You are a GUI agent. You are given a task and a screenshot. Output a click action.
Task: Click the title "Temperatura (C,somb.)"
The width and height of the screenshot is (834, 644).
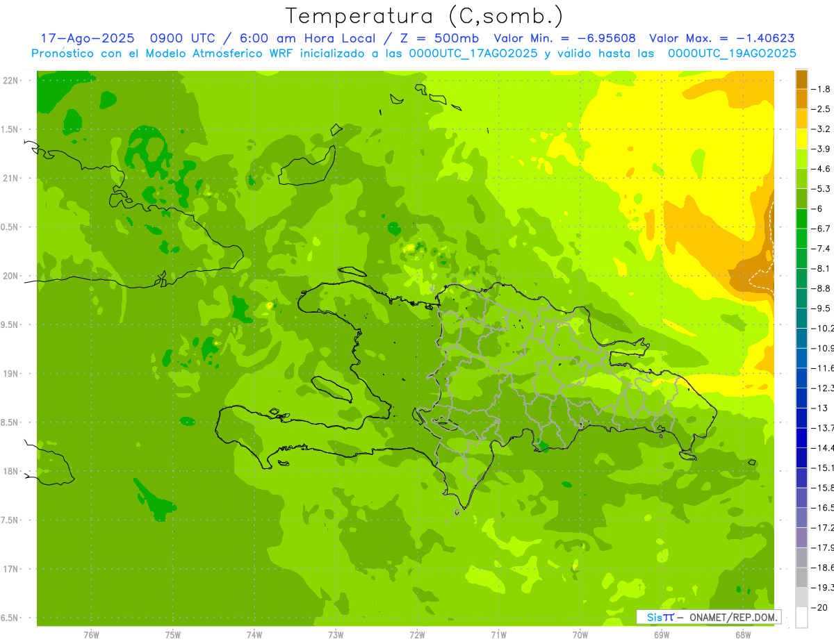(x=425, y=16)
